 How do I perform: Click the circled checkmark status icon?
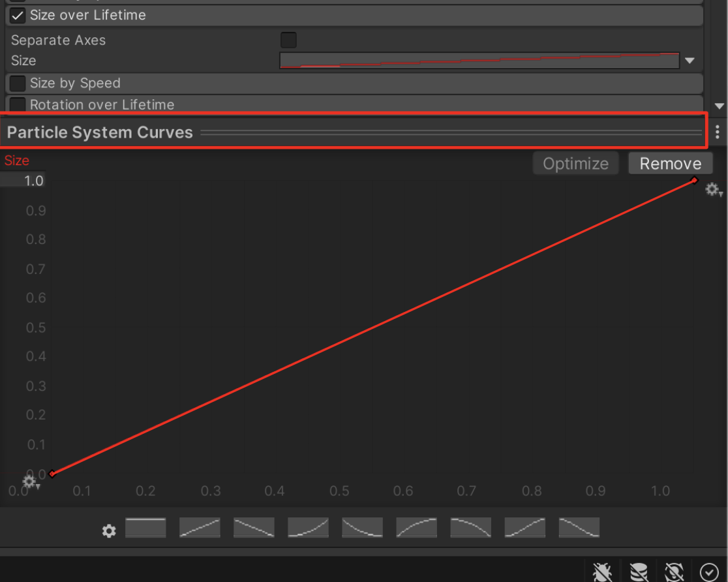[709, 572]
